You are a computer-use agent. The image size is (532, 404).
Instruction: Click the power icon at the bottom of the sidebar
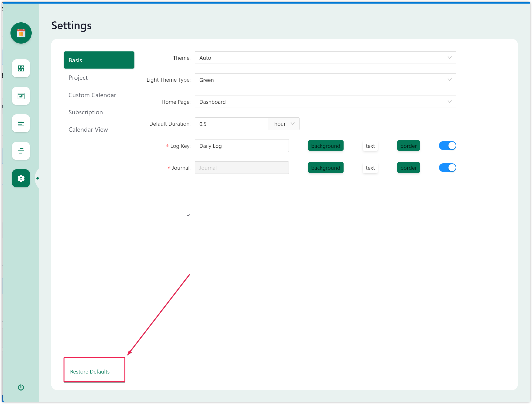click(x=21, y=387)
